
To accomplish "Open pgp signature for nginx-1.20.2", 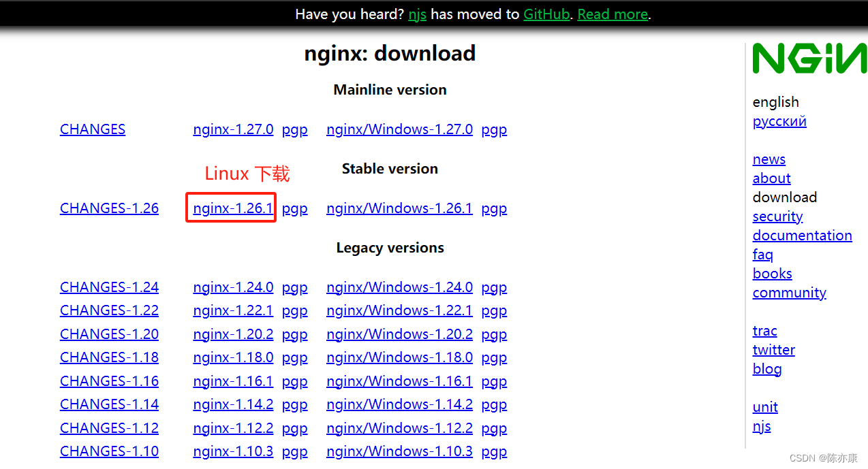I will point(295,335).
